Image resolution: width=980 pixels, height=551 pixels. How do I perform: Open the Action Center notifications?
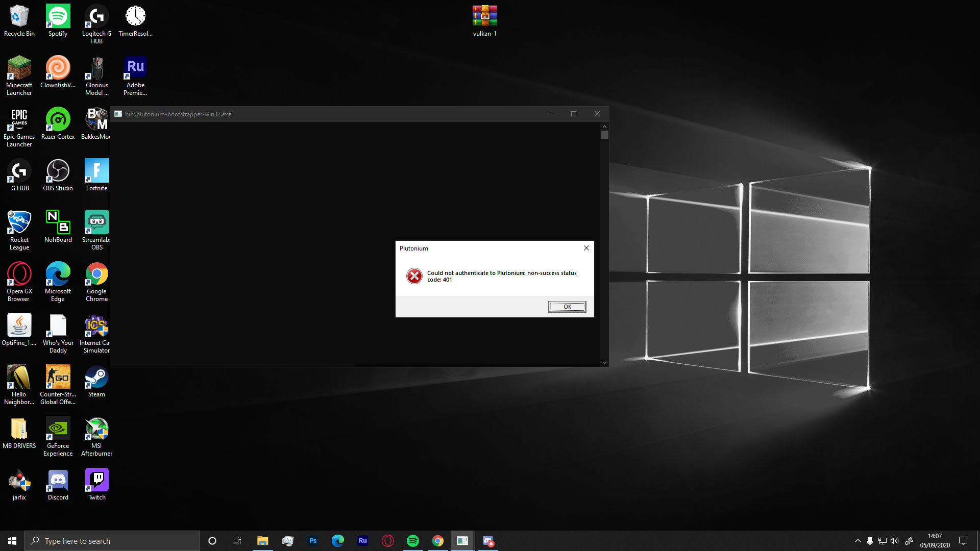point(963,541)
